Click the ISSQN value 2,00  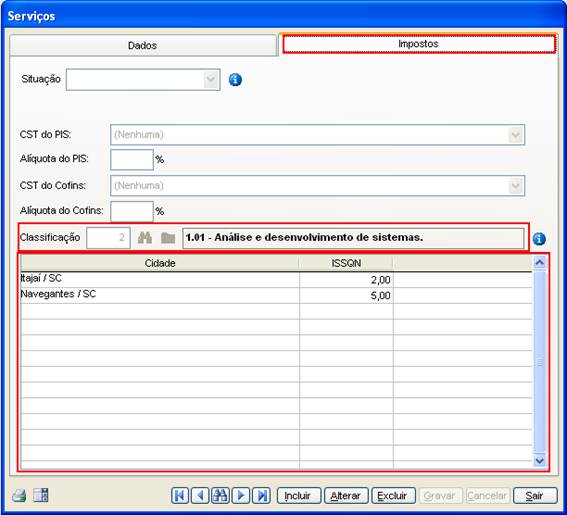(380, 280)
